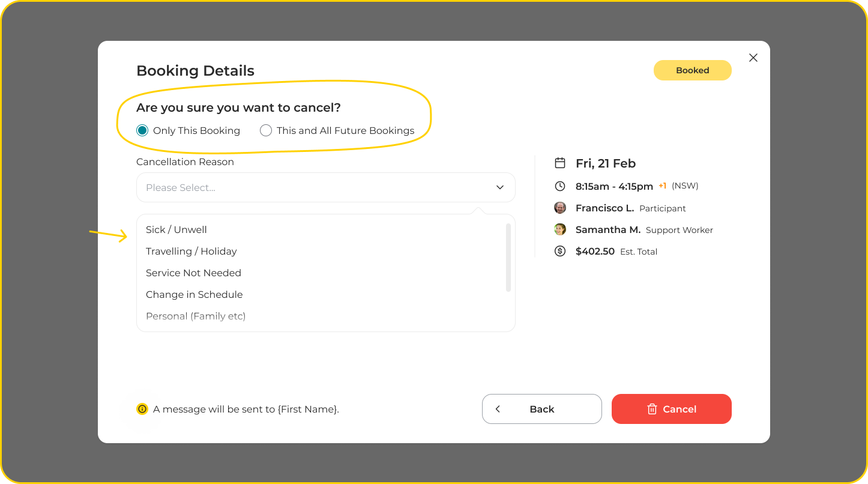Click the trash icon in the Cancel button
The height and width of the screenshot is (484, 868).
[652, 409]
